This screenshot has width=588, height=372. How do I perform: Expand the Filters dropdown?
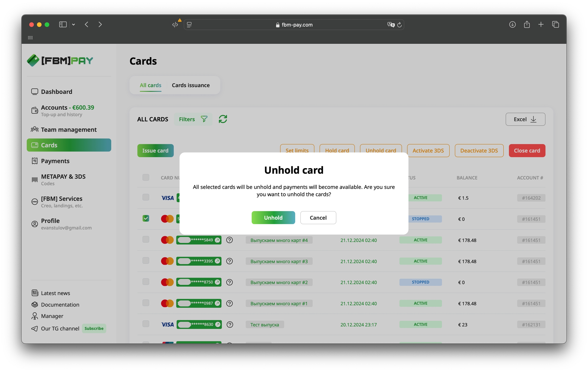[193, 119]
